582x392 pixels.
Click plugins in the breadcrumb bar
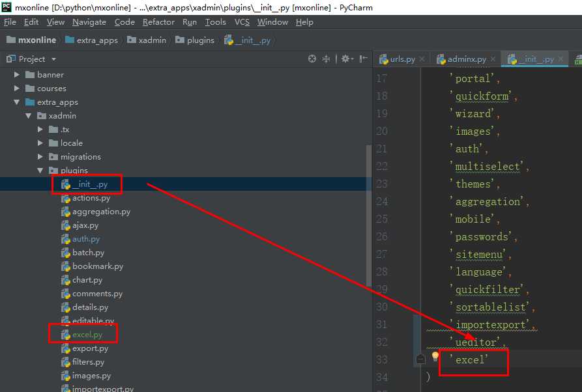tap(195, 40)
